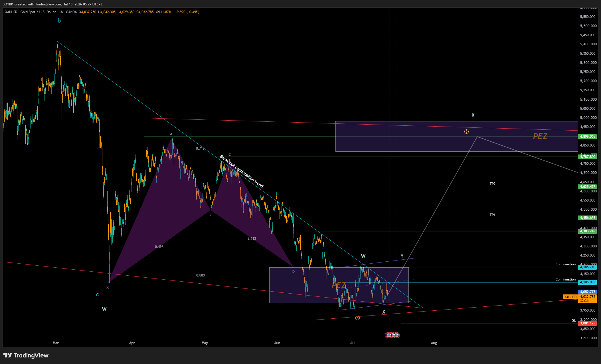
Task: Click the Aug label on the time axis
Action: (x=434, y=343)
